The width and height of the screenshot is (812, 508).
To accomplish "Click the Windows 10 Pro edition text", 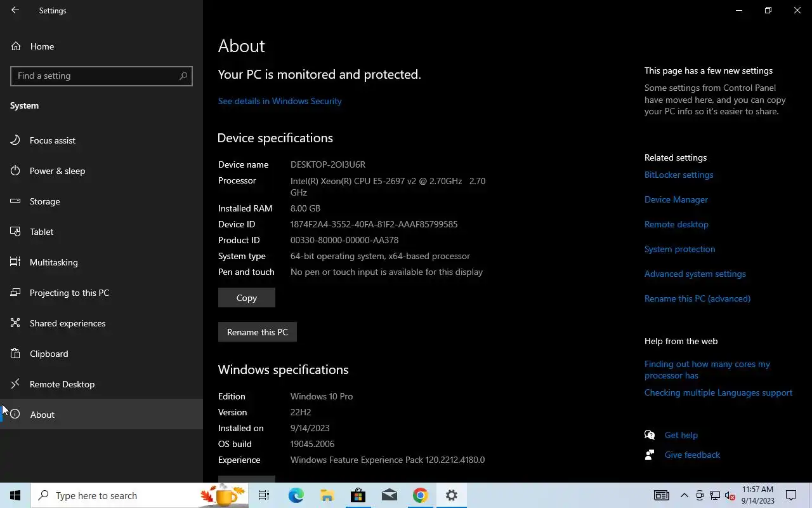I will (x=322, y=396).
